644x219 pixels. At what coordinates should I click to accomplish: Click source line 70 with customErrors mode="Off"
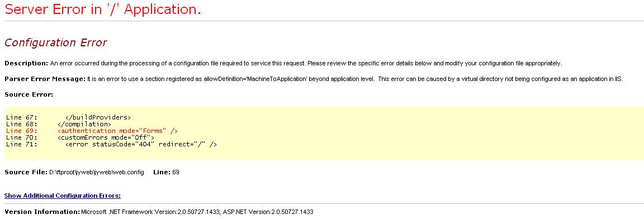[80, 137]
